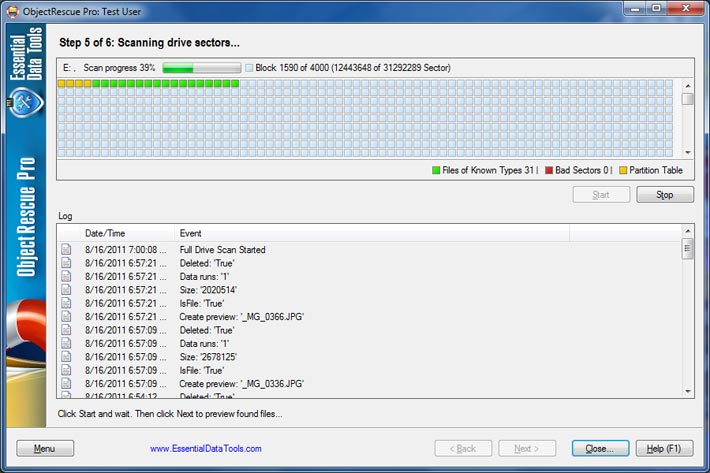Maximize the ObjectRescue Pro window

click(x=656, y=8)
